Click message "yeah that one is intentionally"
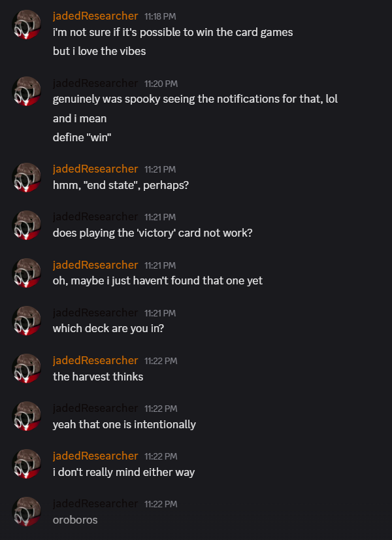 point(124,424)
